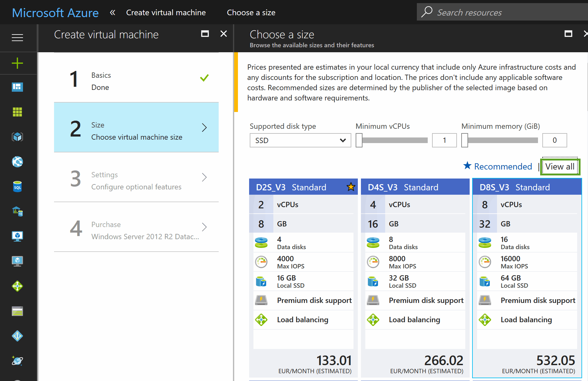The width and height of the screenshot is (588, 381).
Task: Select step 2 Size Choose virtual machine size
Action: click(136, 127)
